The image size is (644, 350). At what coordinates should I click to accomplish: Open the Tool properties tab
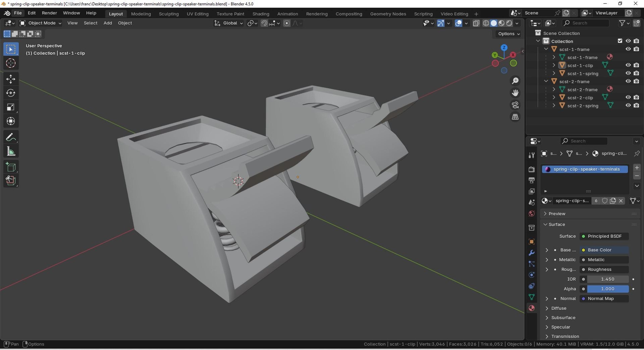[x=531, y=155]
